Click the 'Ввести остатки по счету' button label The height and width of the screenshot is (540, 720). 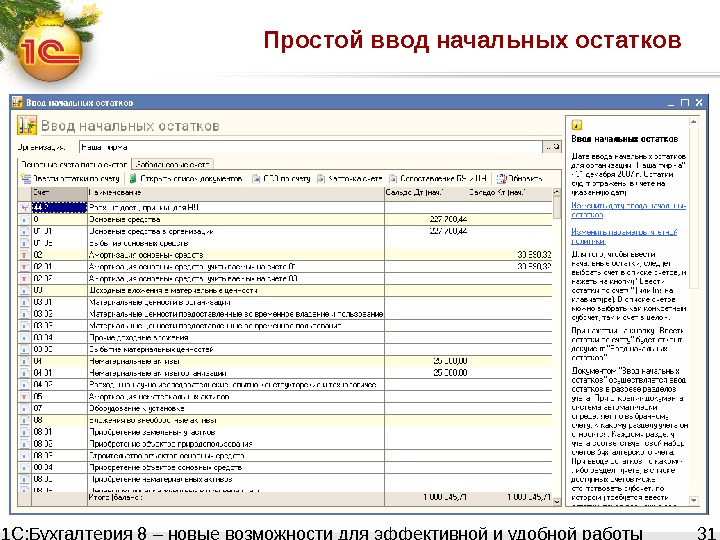76,179
